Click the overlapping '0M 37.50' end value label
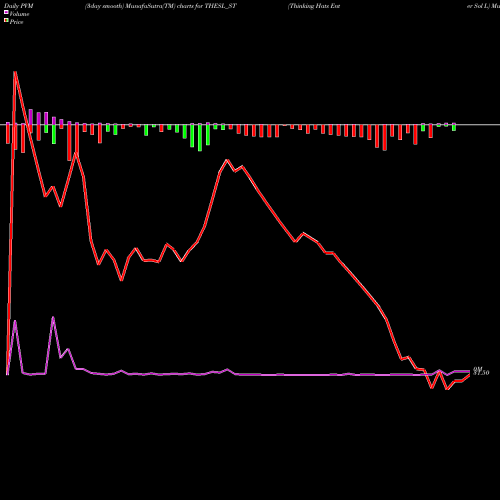This screenshot has width=500, height=500. tap(481, 372)
